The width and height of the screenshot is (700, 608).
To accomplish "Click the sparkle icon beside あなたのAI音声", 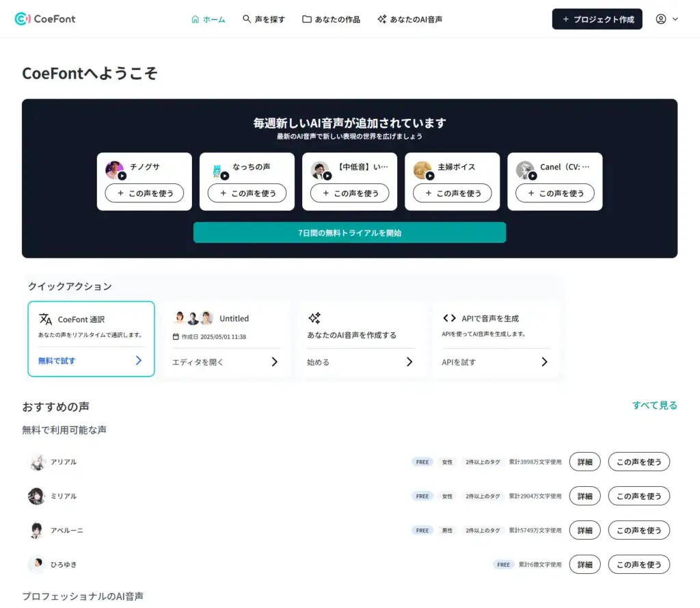I will pyautogui.click(x=381, y=18).
